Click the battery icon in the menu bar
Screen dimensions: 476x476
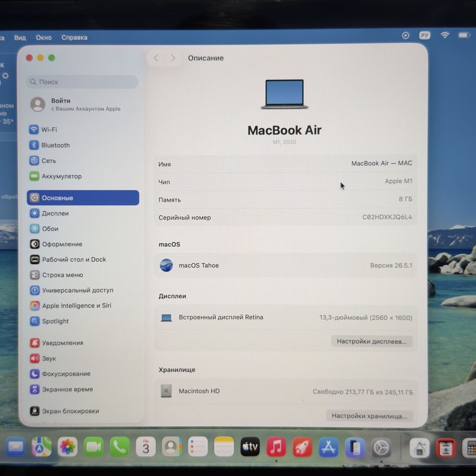(x=464, y=35)
